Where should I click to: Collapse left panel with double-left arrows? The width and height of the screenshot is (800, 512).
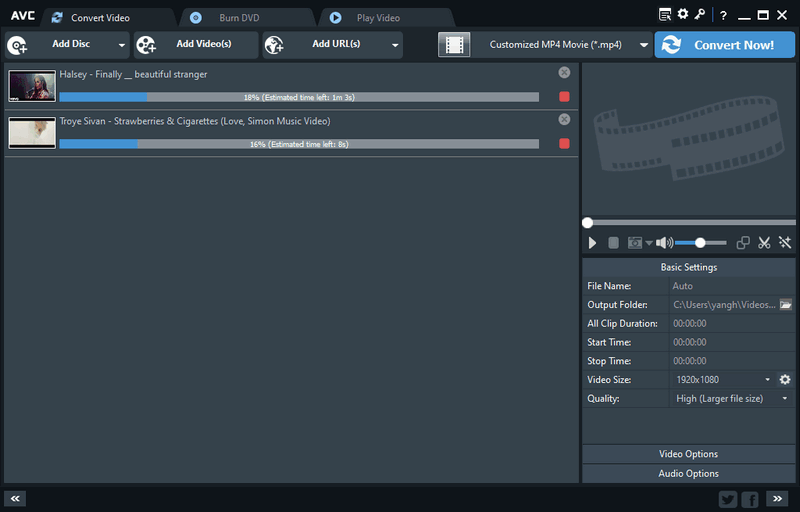point(15,499)
